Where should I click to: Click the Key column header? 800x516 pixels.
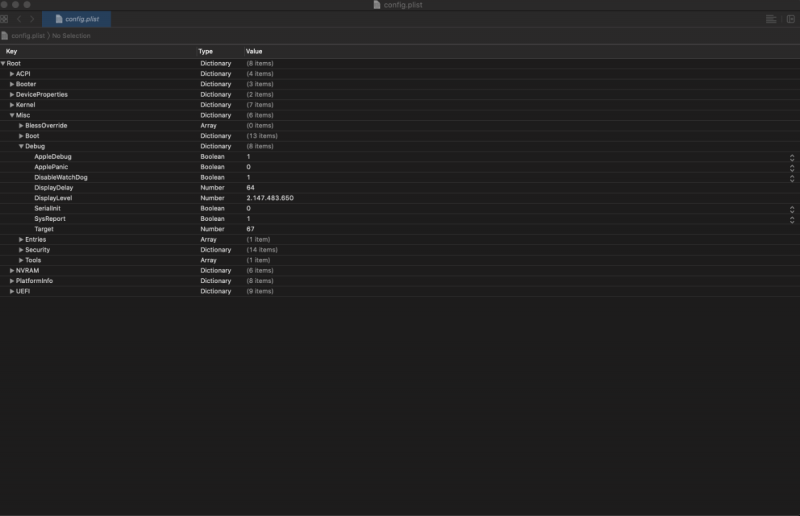[x=11, y=52]
